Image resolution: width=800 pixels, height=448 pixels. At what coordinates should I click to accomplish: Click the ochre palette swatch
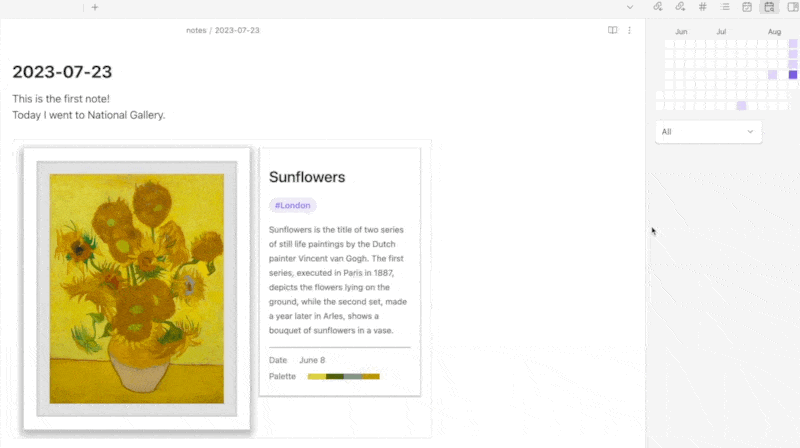tap(371, 377)
